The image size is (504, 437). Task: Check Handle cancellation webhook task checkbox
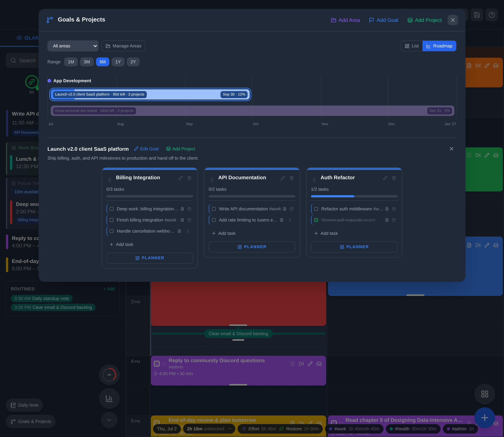click(x=112, y=231)
